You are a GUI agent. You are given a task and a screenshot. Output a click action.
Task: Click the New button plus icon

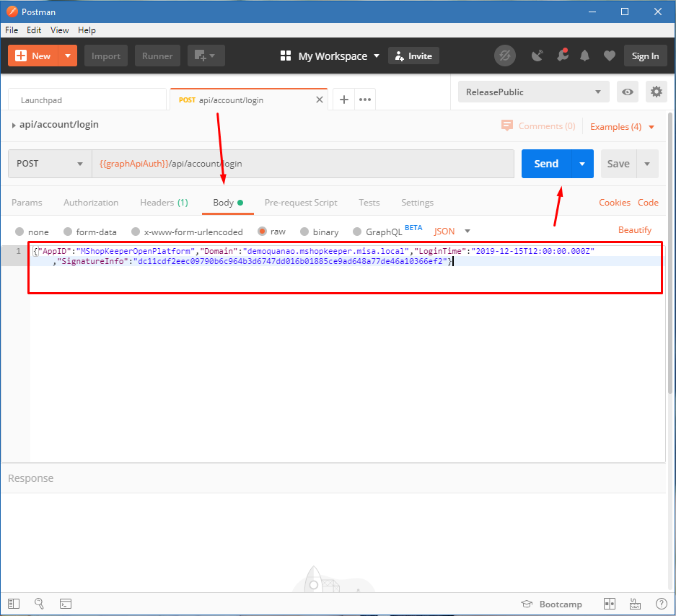click(21, 56)
